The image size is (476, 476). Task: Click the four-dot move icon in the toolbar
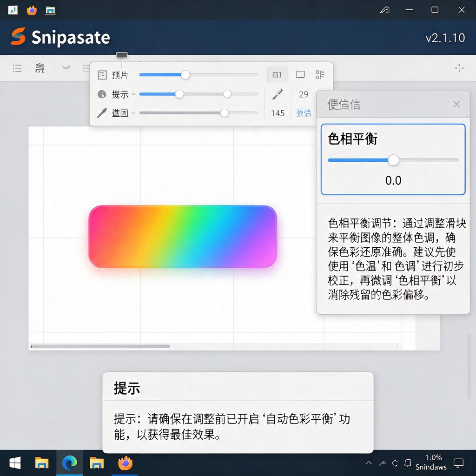[x=459, y=68]
